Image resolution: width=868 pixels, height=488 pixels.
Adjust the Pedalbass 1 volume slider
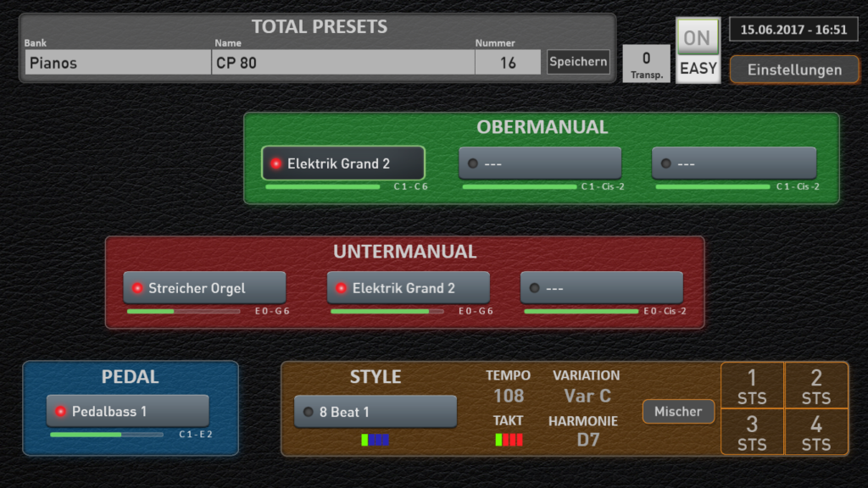[107, 435]
